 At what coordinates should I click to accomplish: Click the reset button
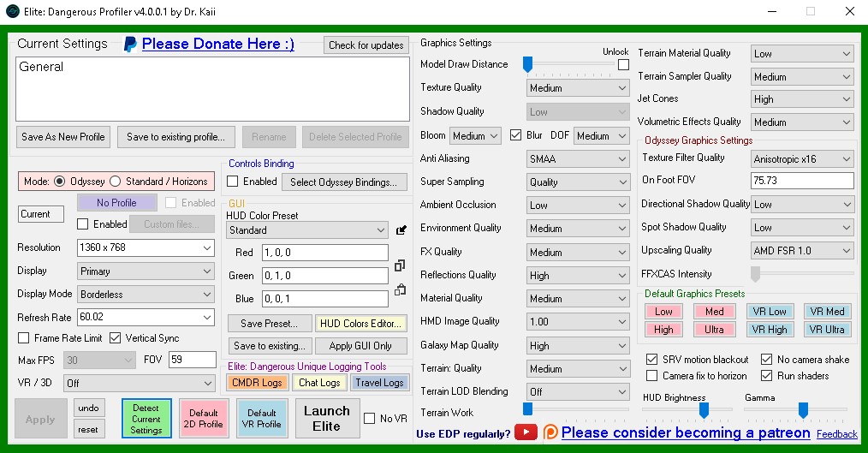88,429
